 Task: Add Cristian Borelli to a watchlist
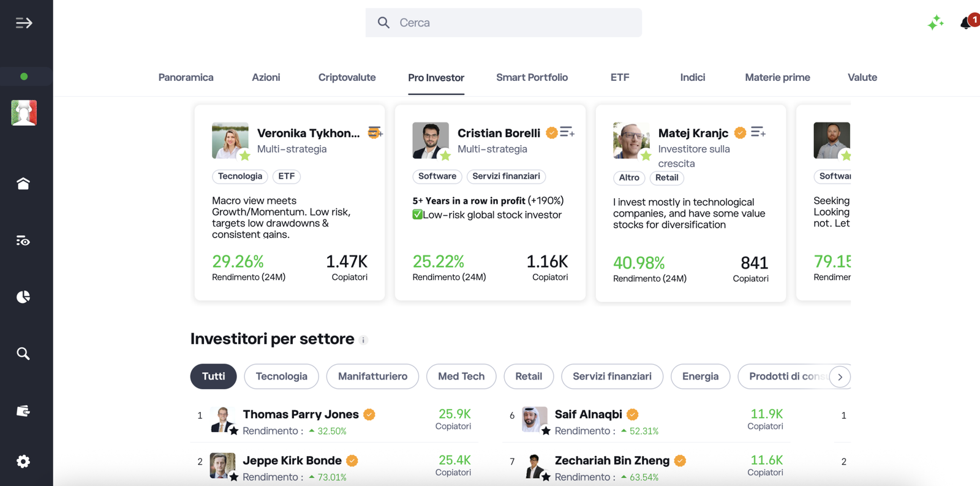567,132
